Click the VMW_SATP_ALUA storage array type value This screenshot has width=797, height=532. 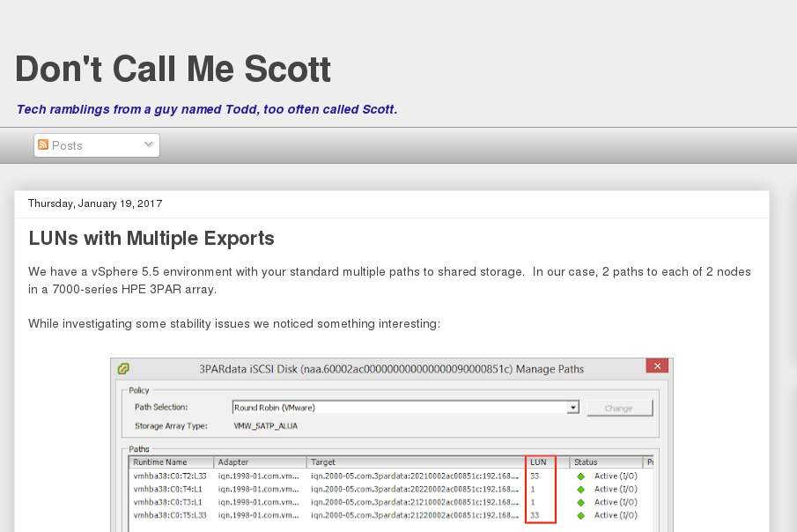pos(265,426)
